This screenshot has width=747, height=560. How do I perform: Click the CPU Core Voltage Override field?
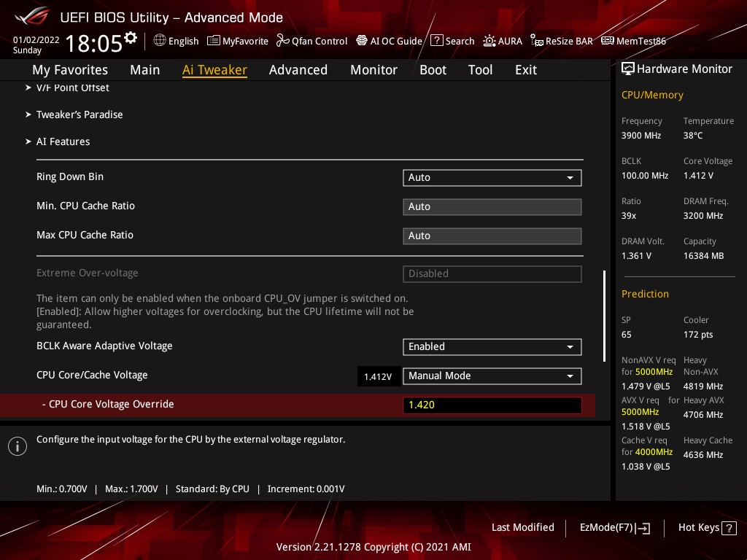pos(492,405)
